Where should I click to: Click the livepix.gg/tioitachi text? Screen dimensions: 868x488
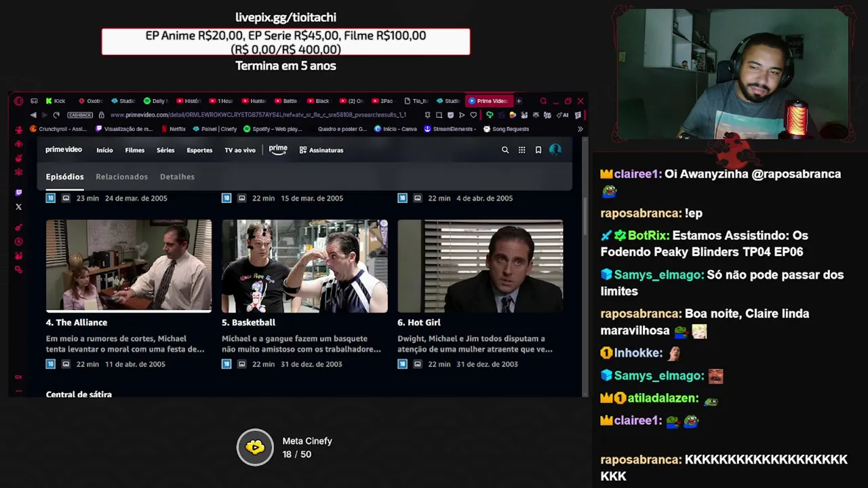285,18
